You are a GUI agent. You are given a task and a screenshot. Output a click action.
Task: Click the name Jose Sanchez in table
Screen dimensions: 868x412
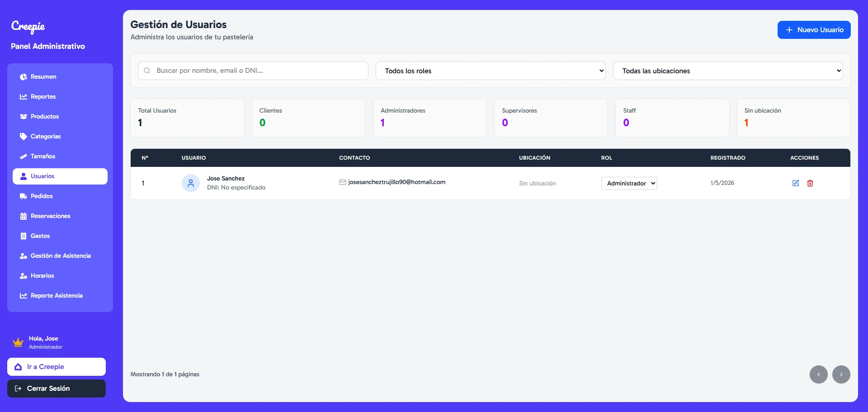(x=226, y=179)
